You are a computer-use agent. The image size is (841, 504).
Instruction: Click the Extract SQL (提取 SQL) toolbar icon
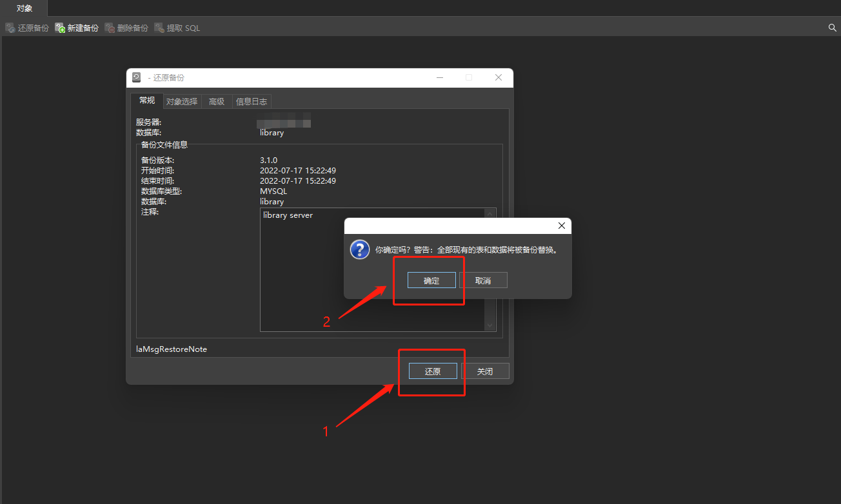[159, 28]
